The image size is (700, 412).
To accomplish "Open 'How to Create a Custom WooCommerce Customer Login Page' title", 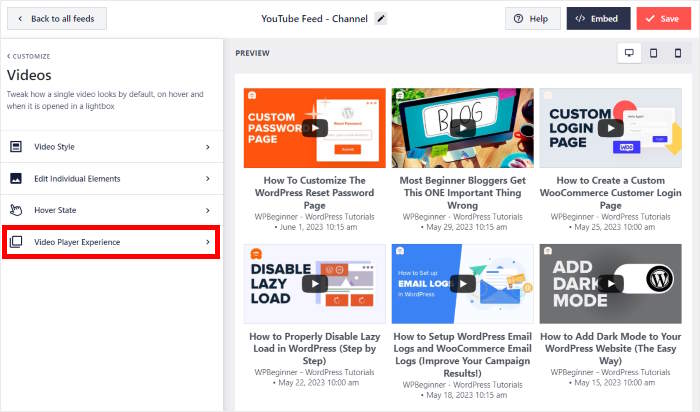I will [x=610, y=193].
